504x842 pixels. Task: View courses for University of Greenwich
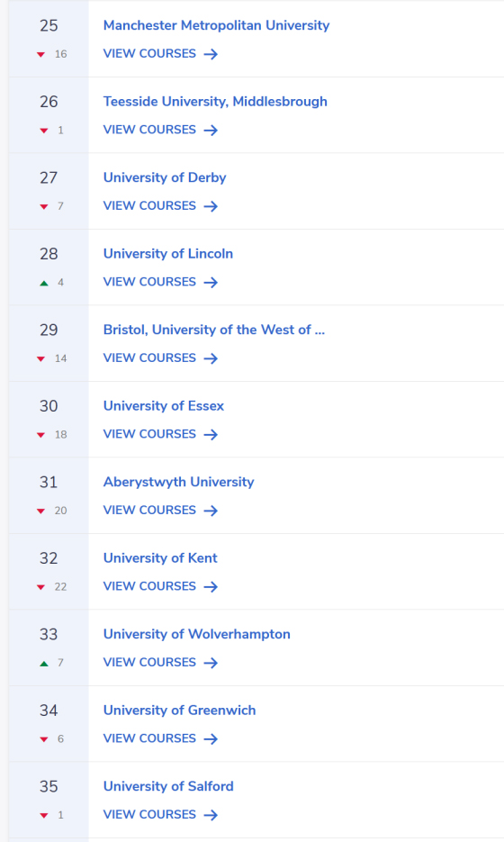click(x=160, y=738)
